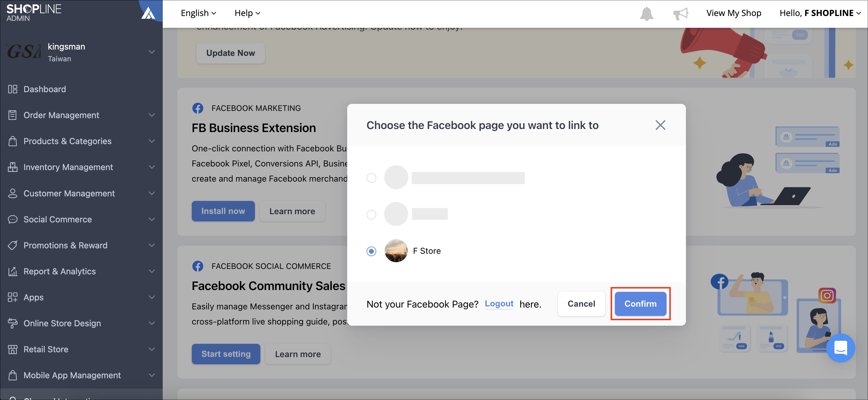Click Install now for FB Business Extension
Screen dimensions: 868x400
223,211
